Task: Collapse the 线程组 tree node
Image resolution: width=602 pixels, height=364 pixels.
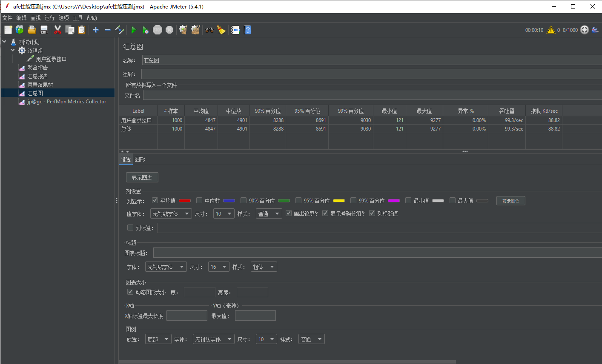Action: click(x=13, y=50)
